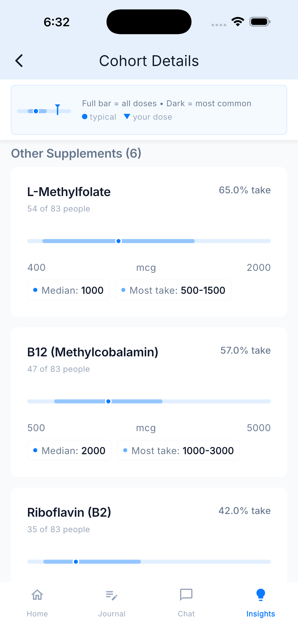Open the Riboflavin (B2) card title
298x644 pixels.
[x=69, y=513]
